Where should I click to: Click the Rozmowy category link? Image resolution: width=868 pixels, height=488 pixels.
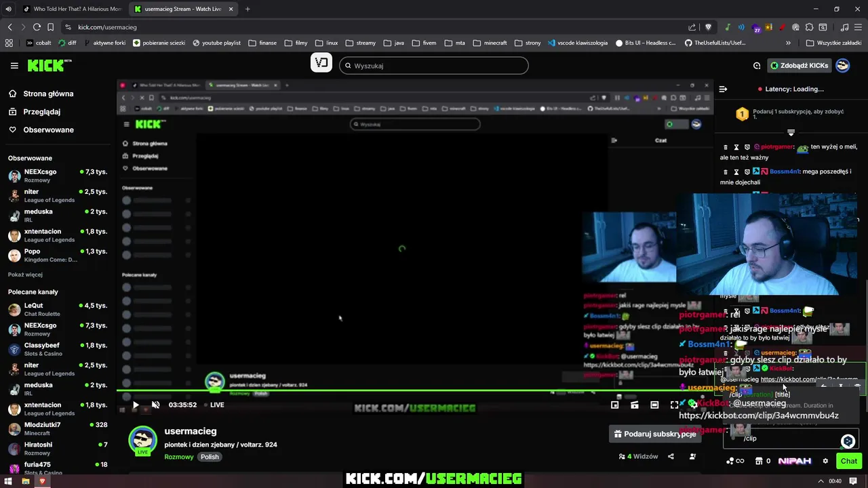click(x=179, y=457)
